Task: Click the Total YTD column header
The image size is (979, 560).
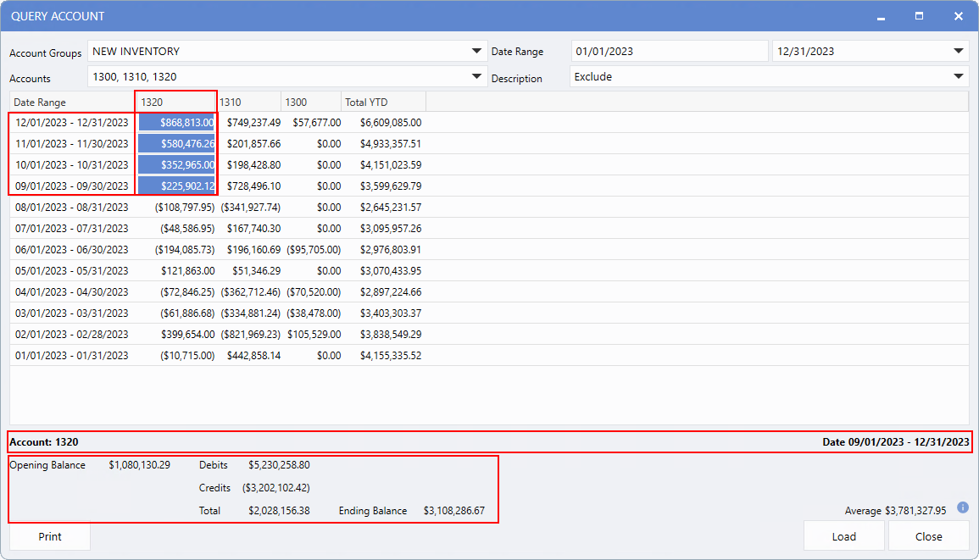Action: coord(383,102)
